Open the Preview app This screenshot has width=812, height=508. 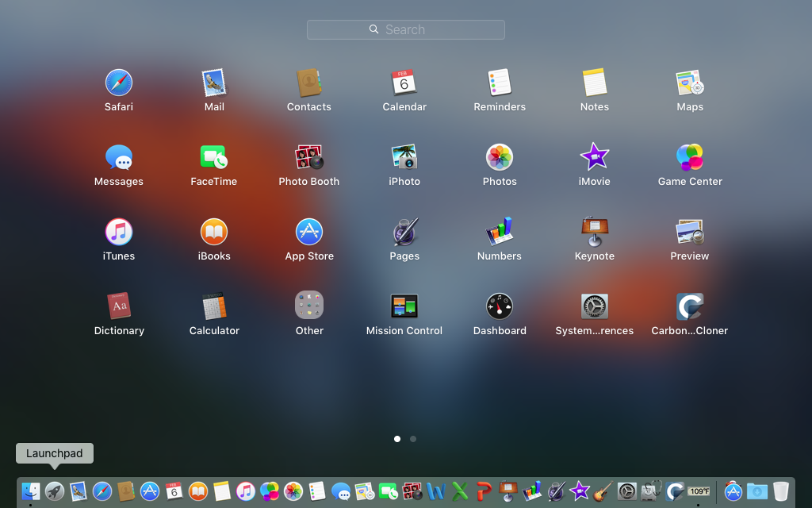click(x=690, y=233)
